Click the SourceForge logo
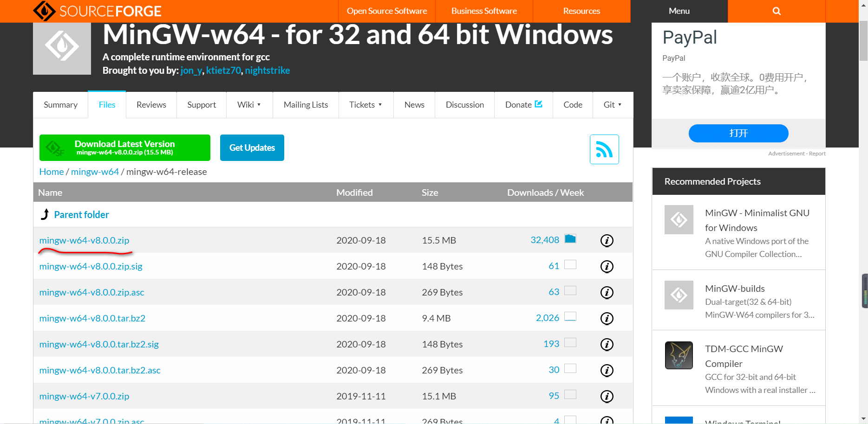The height and width of the screenshot is (424, 868). (x=97, y=11)
